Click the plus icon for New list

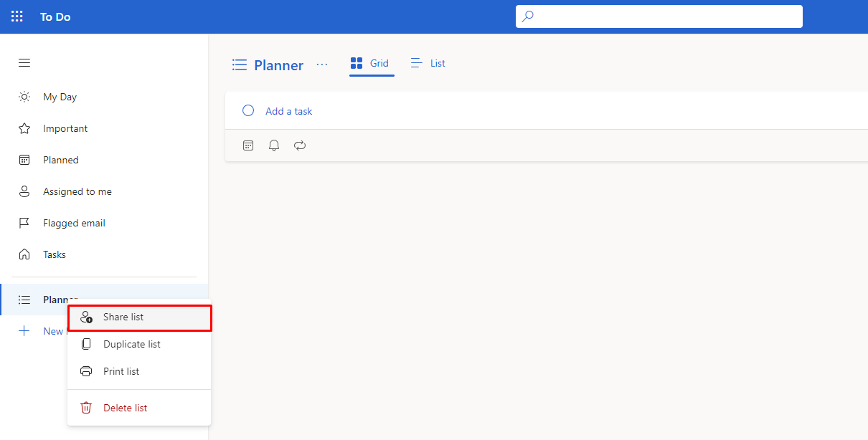(24, 331)
